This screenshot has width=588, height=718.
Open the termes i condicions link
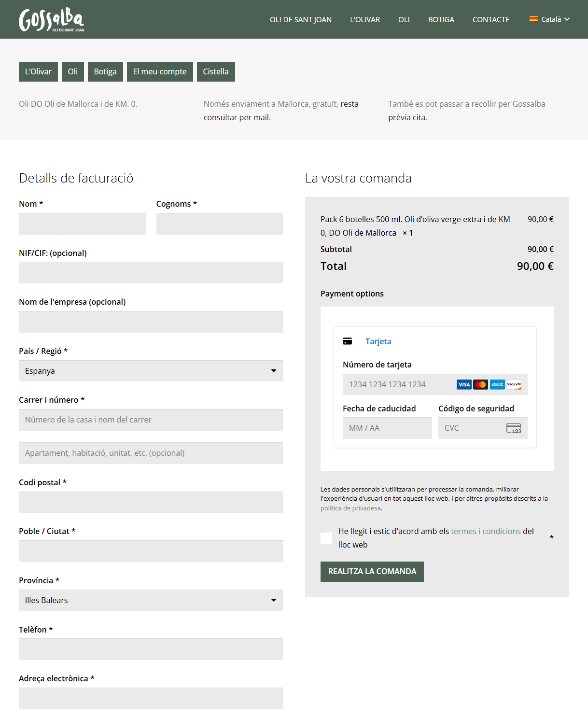tap(486, 531)
